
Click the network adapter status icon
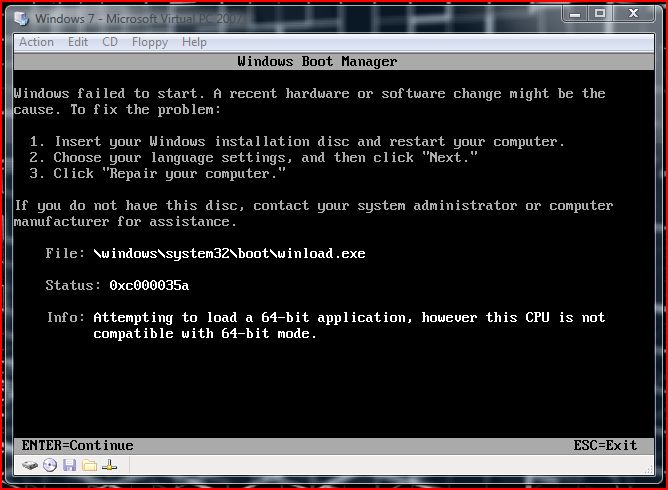[109, 465]
